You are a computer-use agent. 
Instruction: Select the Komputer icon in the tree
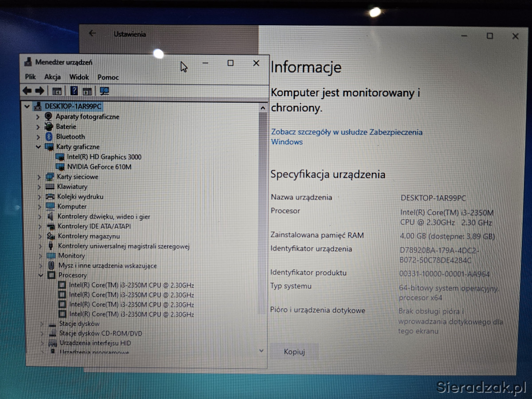50,207
